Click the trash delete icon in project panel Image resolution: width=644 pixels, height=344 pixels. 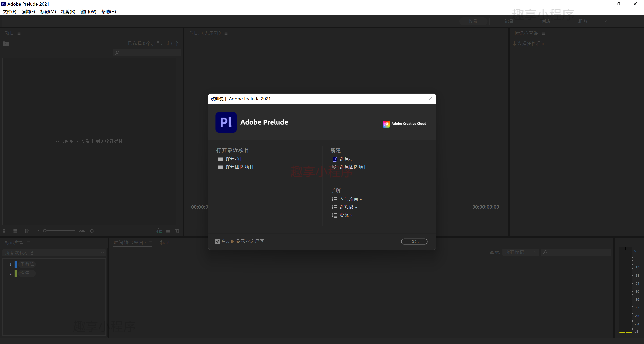177,231
